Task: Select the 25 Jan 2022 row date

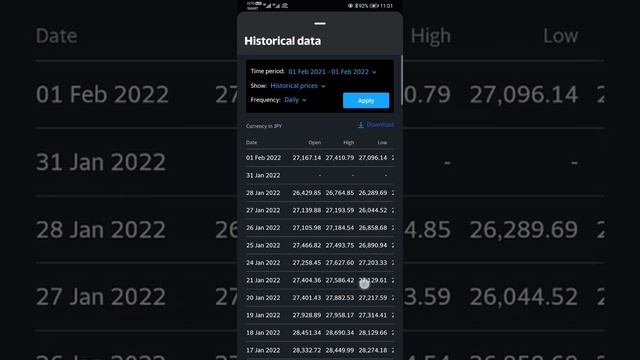Action: point(263,245)
